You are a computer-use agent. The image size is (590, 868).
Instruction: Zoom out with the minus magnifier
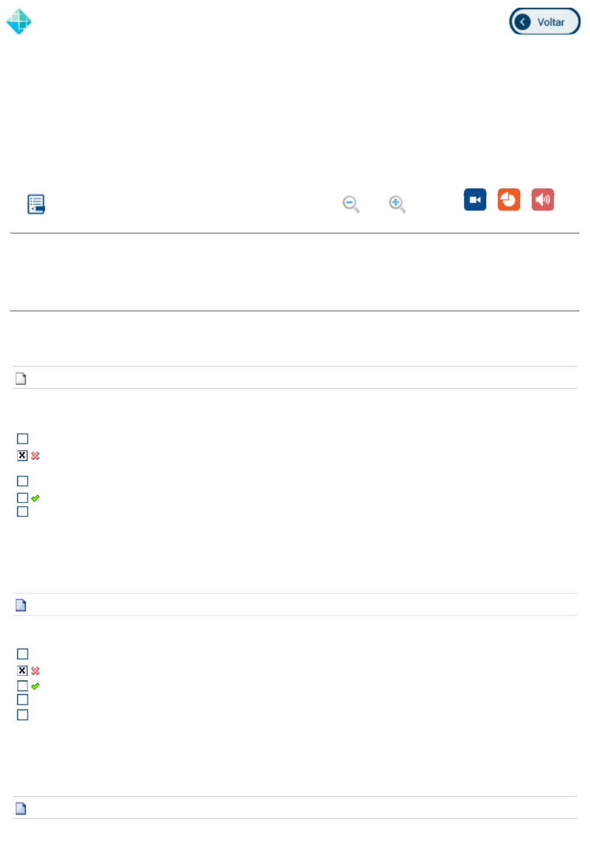351,204
